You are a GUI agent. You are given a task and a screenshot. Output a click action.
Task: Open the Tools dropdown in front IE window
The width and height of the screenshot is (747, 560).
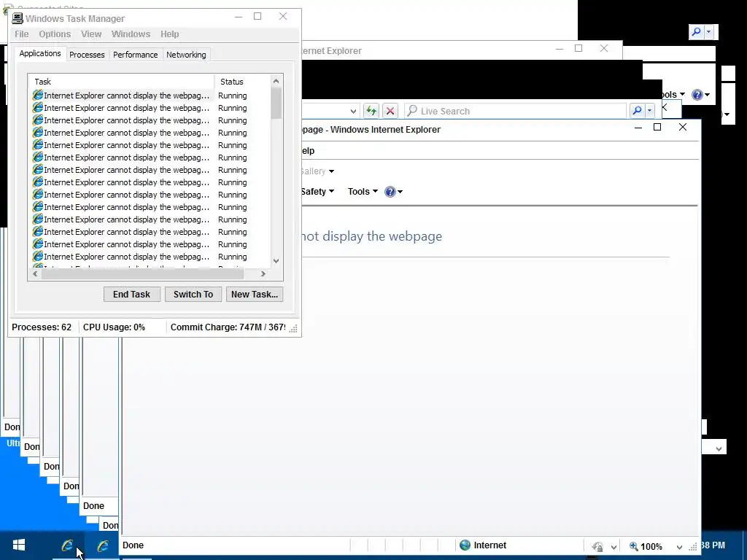[363, 192]
